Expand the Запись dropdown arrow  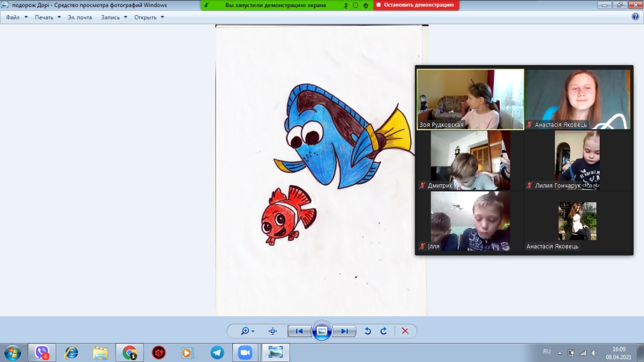[125, 17]
